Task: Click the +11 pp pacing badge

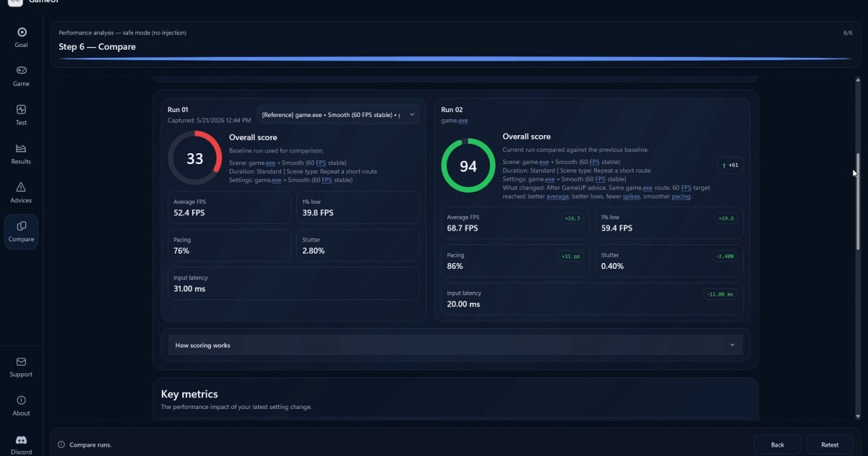Action: [x=571, y=256]
